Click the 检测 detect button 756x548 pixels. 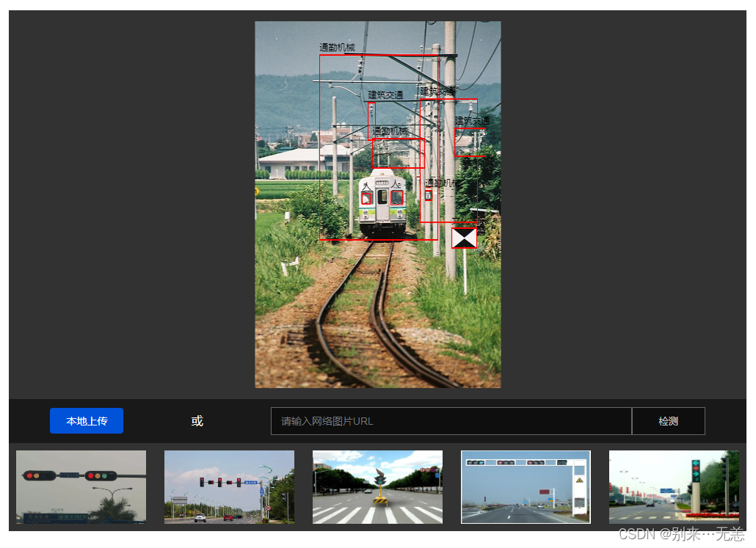[668, 421]
